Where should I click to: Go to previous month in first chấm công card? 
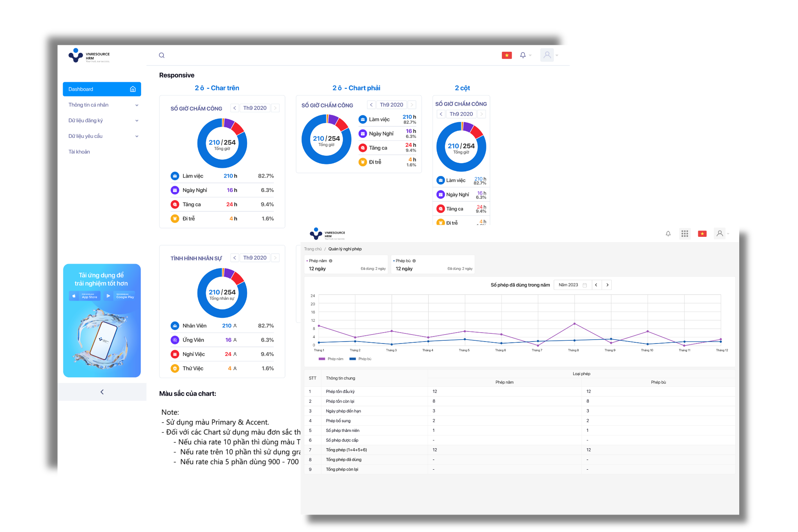(235, 108)
